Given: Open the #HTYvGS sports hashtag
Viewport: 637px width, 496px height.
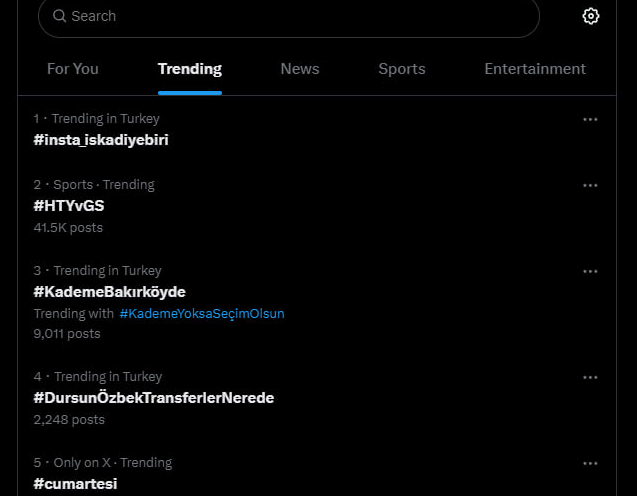Looking at the screenshot, I should [69, 206].
